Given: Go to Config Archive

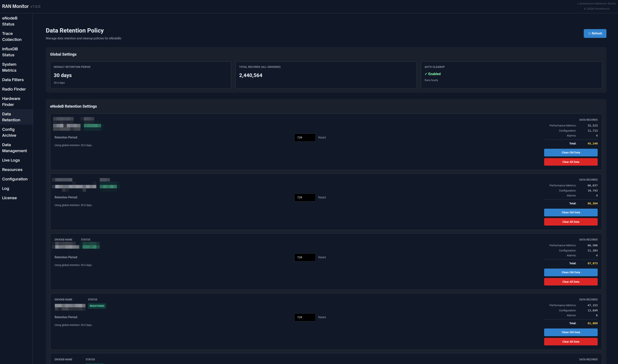Looking at the screenshot, I should point(9,132).
